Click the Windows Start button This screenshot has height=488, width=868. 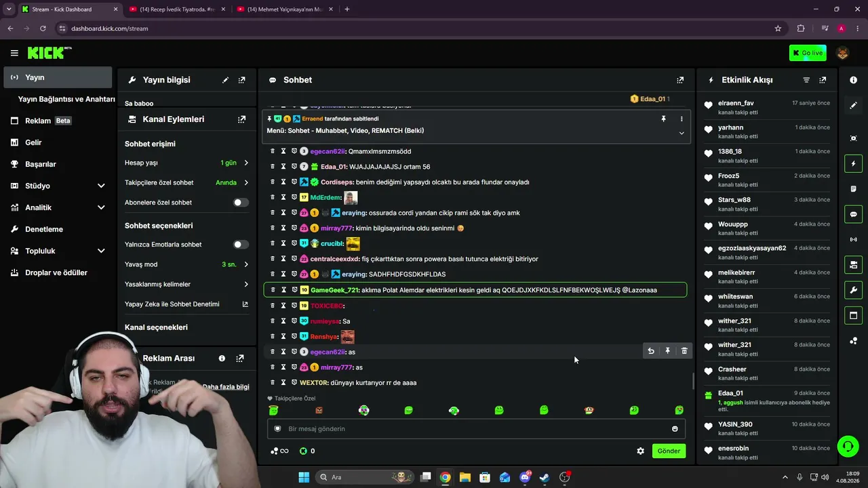coord(304,477)
